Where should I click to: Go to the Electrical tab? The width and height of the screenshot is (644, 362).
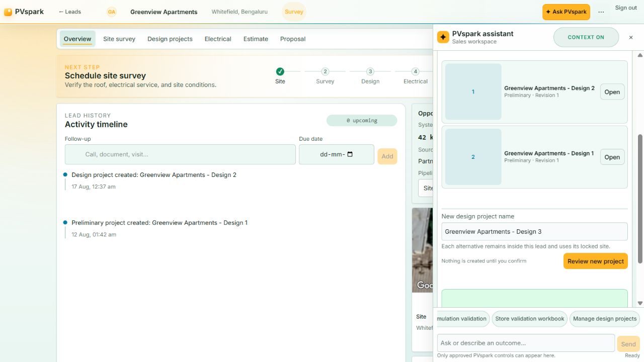tap(218, 39)
